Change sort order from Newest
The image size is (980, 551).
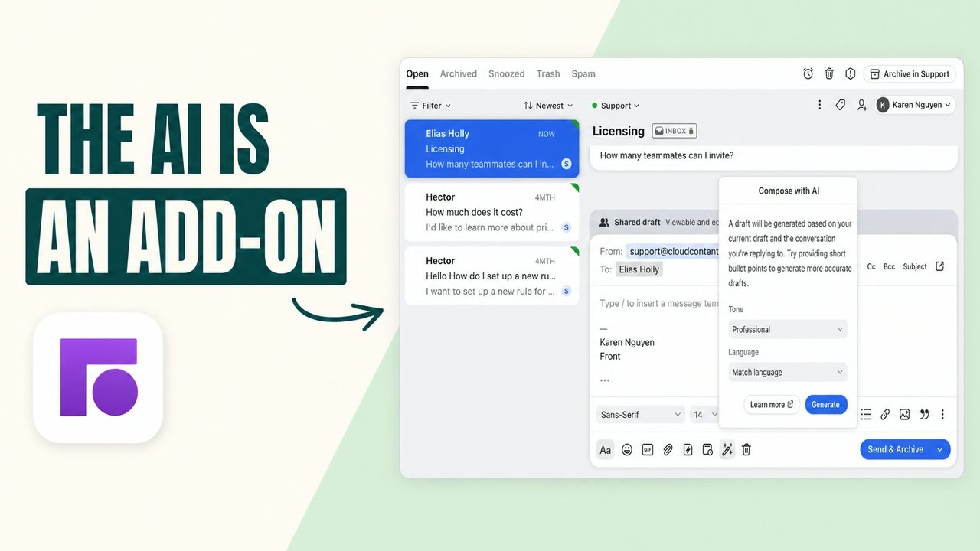(x=548, y=106)
